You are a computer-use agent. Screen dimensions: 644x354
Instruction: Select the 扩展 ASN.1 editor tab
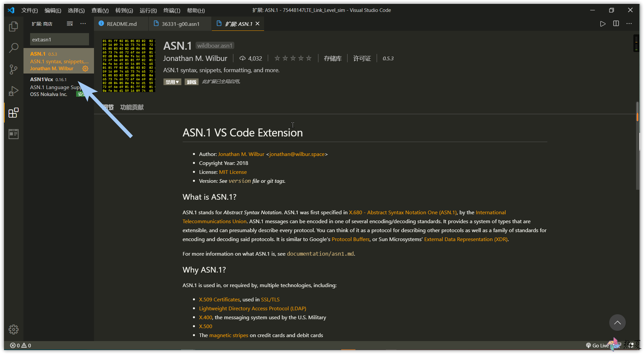(238, 24)
